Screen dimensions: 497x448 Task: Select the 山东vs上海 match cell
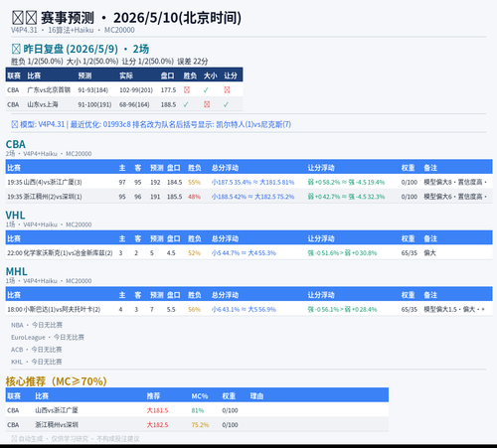pyautogui.click(x=43, y=104)
